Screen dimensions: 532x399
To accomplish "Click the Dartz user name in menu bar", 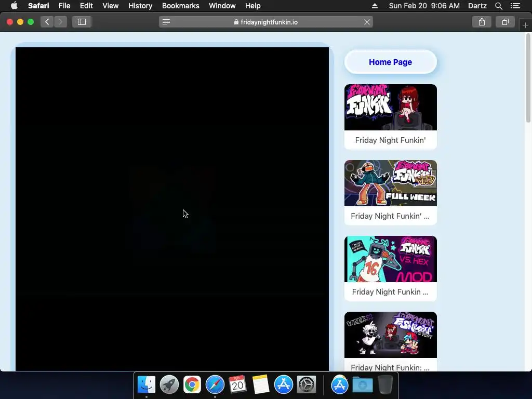I will coord(477,6).
